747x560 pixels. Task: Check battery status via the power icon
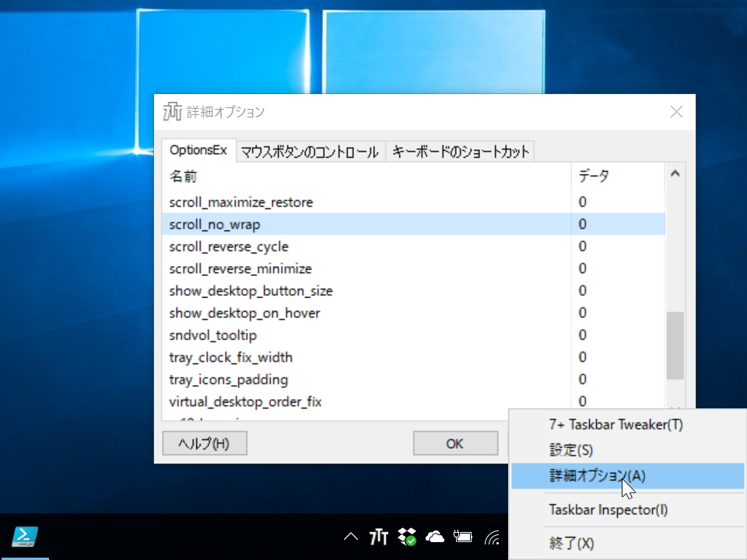[x=463, y=536]
